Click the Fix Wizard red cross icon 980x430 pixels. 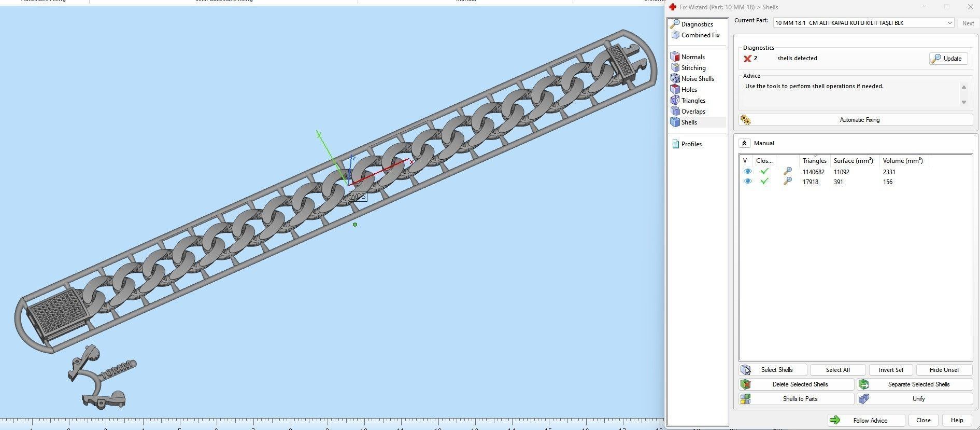673,7
